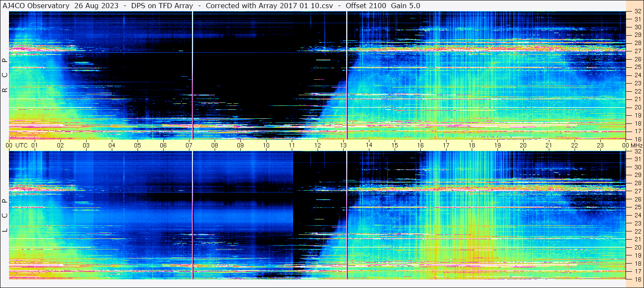Click the '10' hour label on time axis
The image size is (644, 288).
coord(266,145)
